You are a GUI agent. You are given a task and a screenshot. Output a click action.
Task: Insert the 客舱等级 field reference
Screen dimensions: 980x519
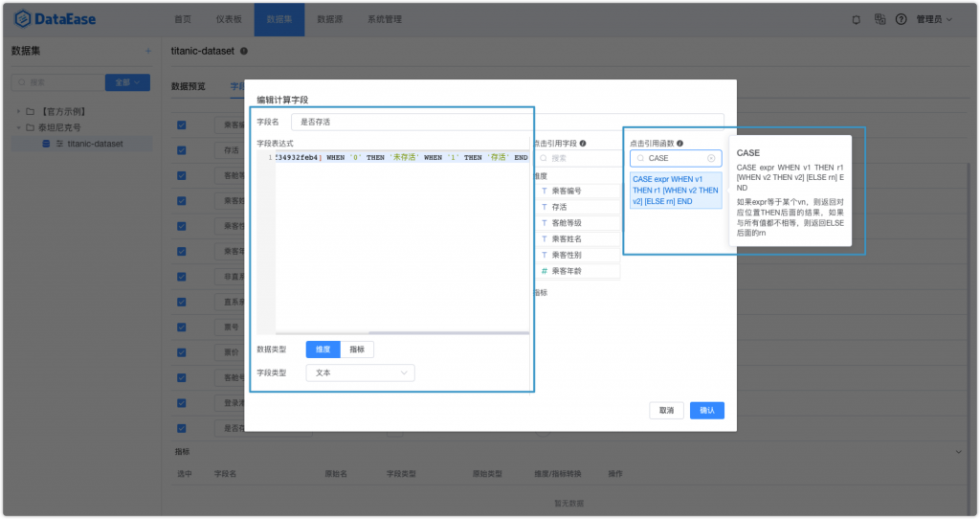[x=578, y=223]
